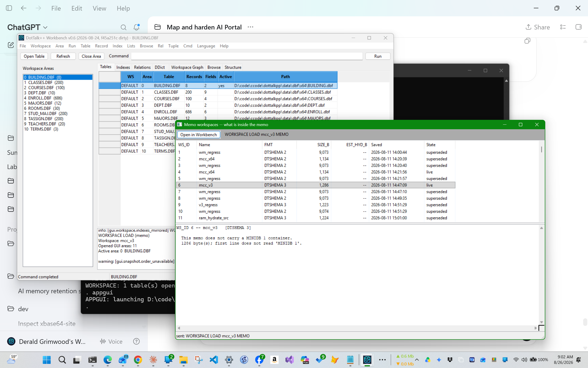Screen dimensions: 588x368
Task: Open the Inspect xbase64-site chat
Action: (x=47, y=323)
